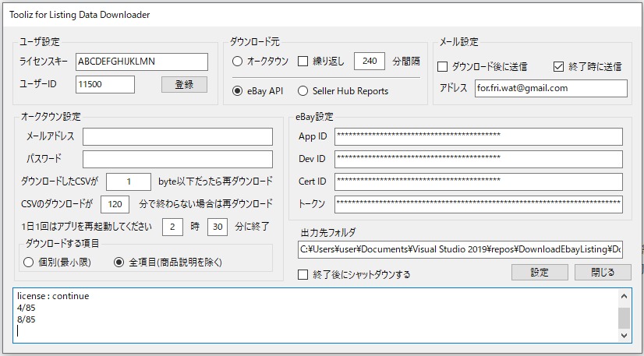Choose the 個別(最小限) download items radio

click(29, 263)
